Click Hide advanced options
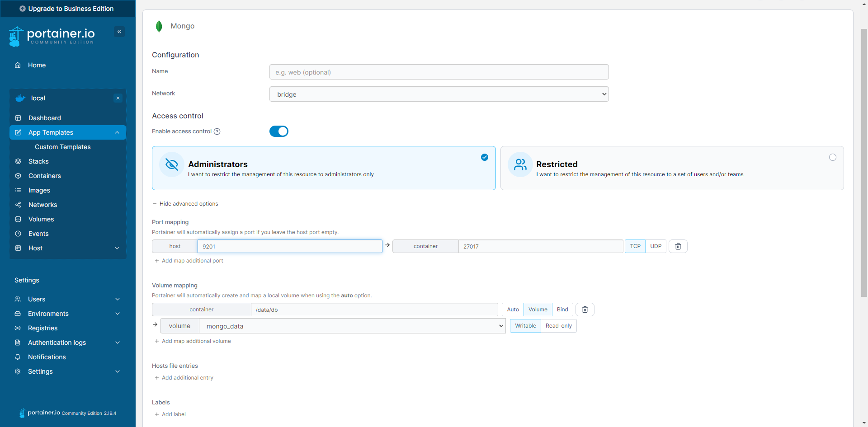 pyautogui.click(x=185, y=204)
